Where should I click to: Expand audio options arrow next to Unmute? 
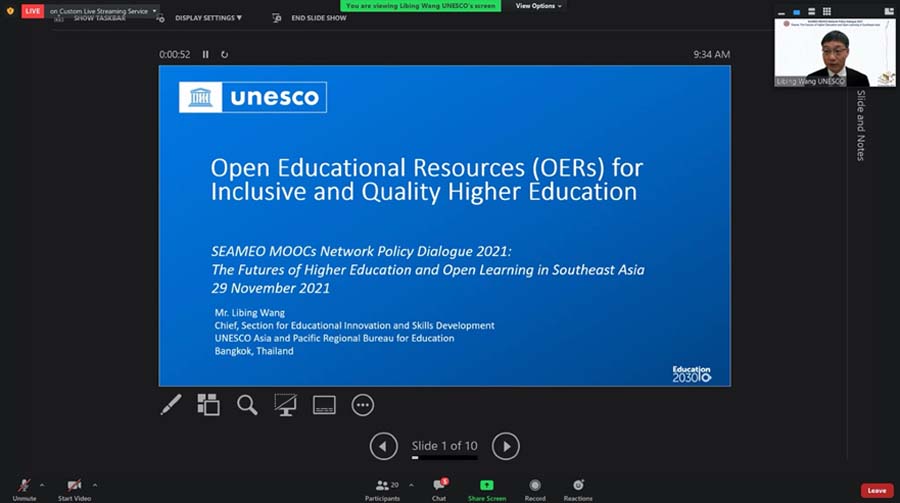click(x=42, y=485)
